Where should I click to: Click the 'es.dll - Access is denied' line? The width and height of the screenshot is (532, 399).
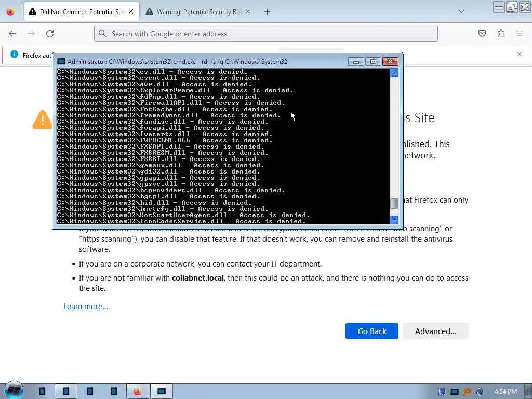tap(152, 72)
